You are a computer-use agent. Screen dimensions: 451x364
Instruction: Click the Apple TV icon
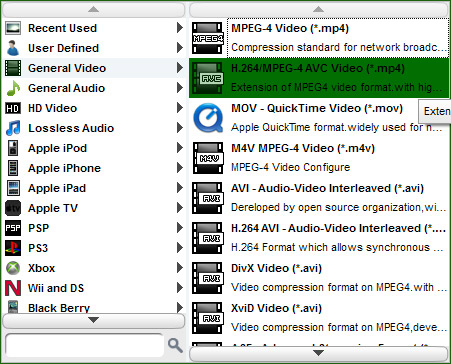13,208
